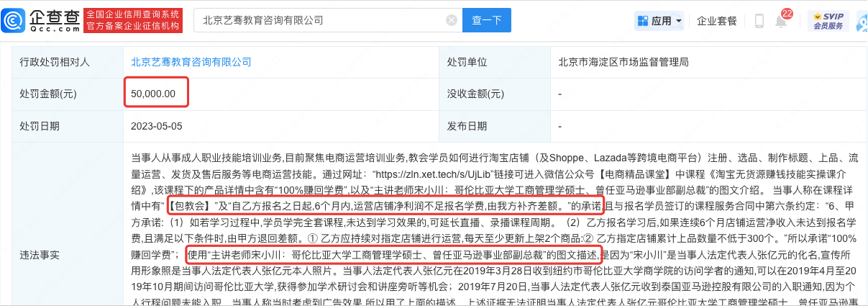Focus the company name search field
868x306 pixels.
pyautogui.click(x=327, y=21)
